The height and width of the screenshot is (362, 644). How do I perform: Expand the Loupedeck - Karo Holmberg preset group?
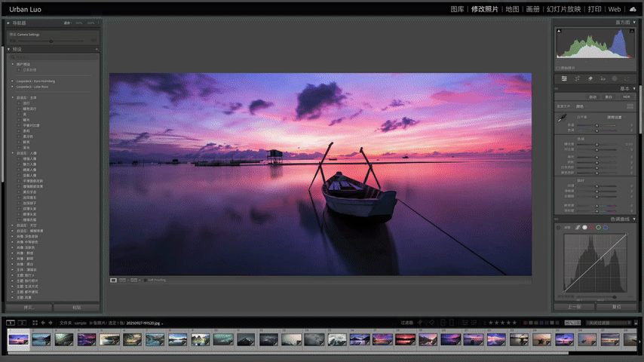click(x=12, y=81)
